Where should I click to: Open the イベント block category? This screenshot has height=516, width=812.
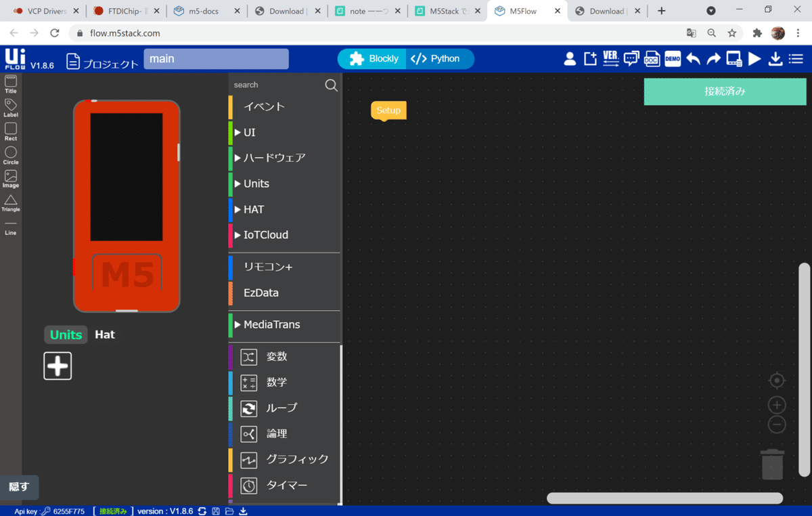[x=284, y=106]
